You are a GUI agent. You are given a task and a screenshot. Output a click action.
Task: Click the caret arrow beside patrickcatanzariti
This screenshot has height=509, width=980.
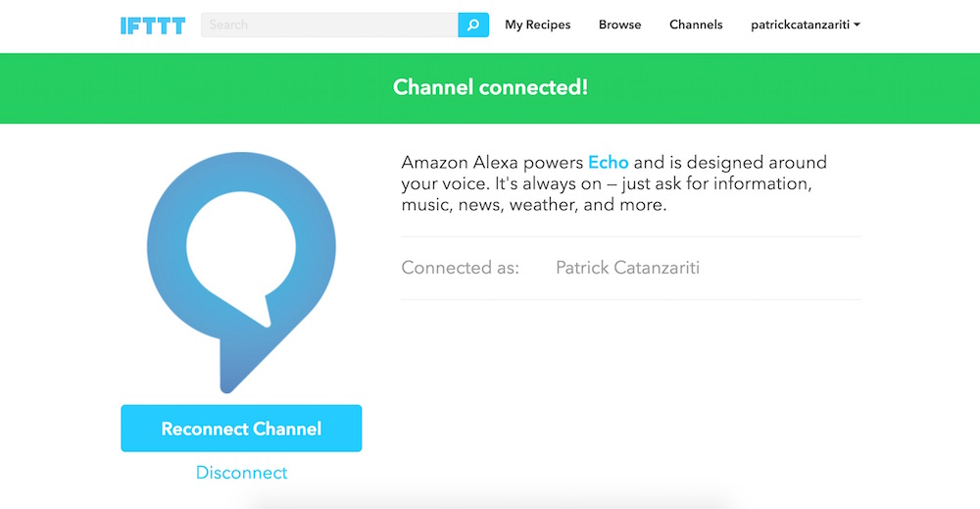click(857, 25)
